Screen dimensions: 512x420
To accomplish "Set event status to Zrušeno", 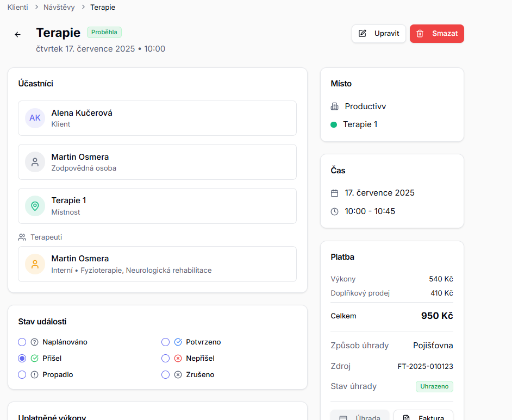I will tap(166, 375).
